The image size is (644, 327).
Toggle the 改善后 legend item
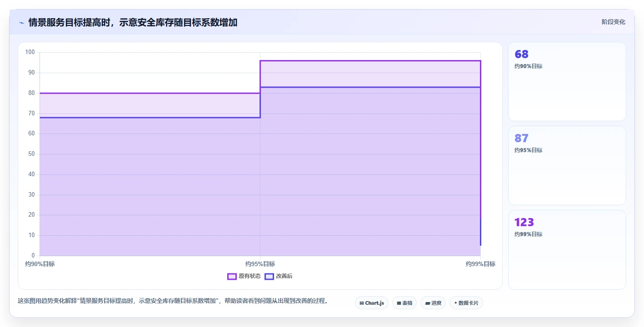(279, 276)
